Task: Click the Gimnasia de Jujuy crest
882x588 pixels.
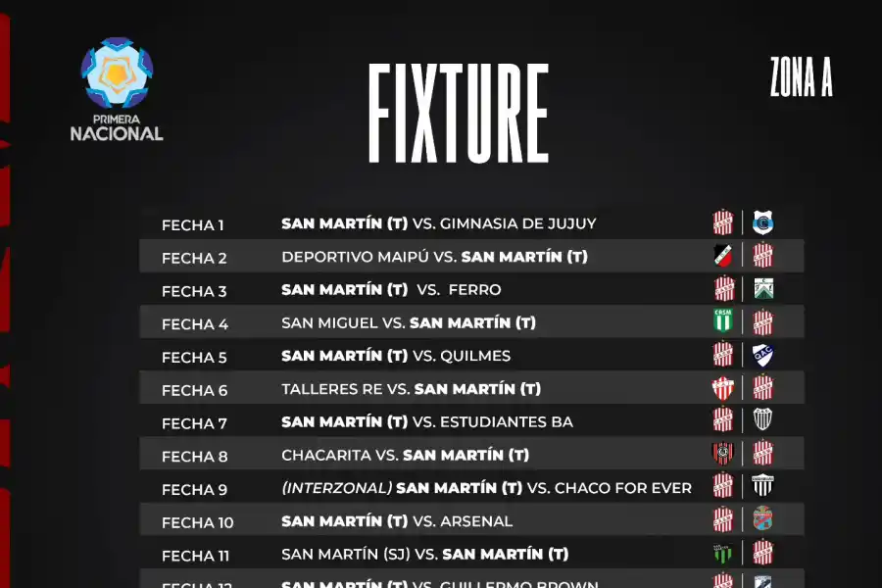Action: click(763, 223)
